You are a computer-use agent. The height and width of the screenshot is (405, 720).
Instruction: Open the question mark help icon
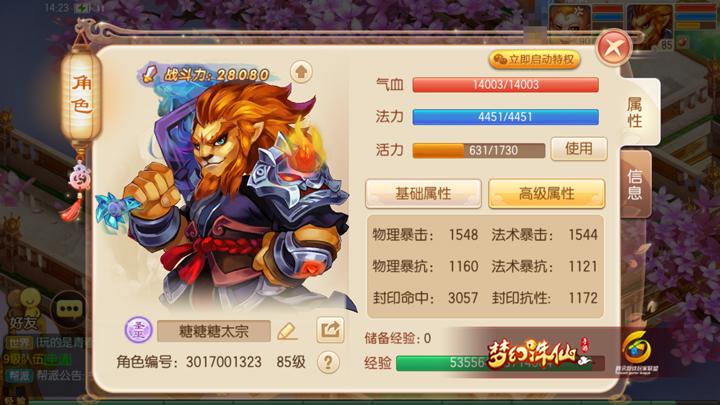click(x=328, y=363)
